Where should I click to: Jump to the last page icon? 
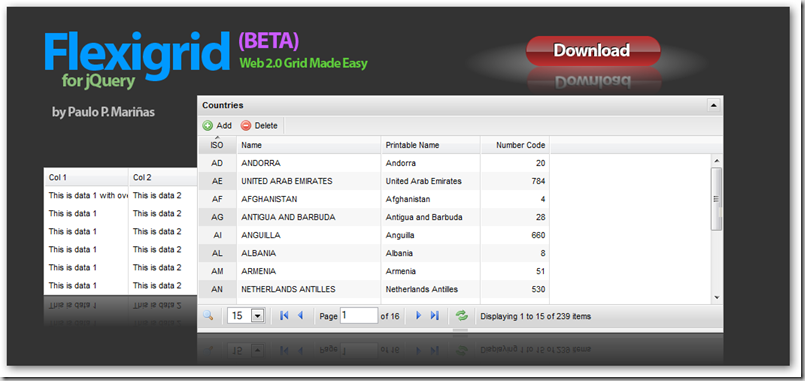point(434,316)
